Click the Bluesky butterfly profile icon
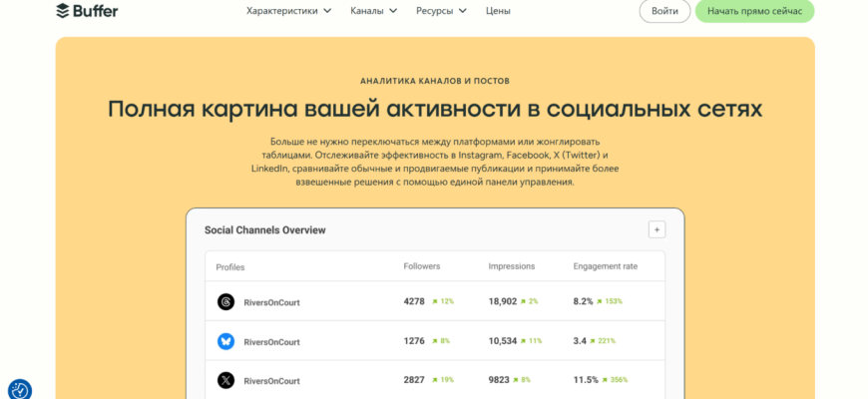The width and height of the screenshot is (868, 399). [226, 341]
